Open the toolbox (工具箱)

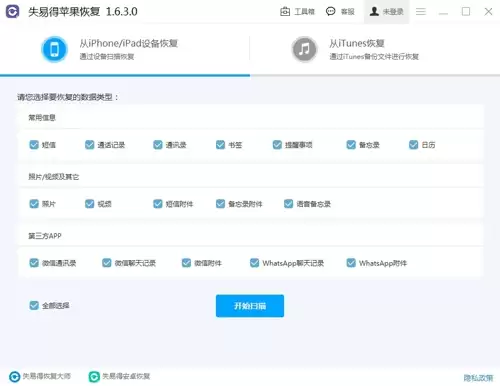(x=297, y=12)
